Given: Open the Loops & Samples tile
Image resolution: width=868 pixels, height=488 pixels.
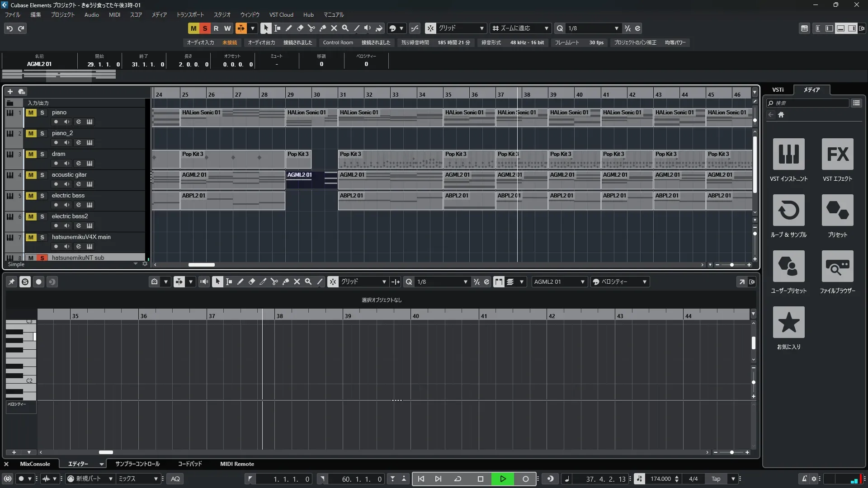Looking at the screenshot, I should click(x=788, y=211).
